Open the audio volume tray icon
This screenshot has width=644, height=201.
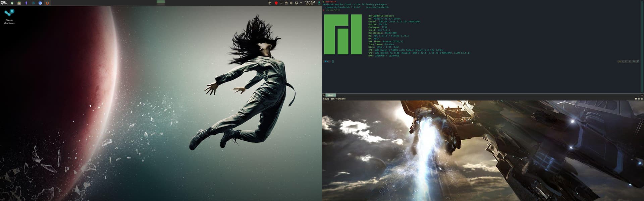pos(291,3)
